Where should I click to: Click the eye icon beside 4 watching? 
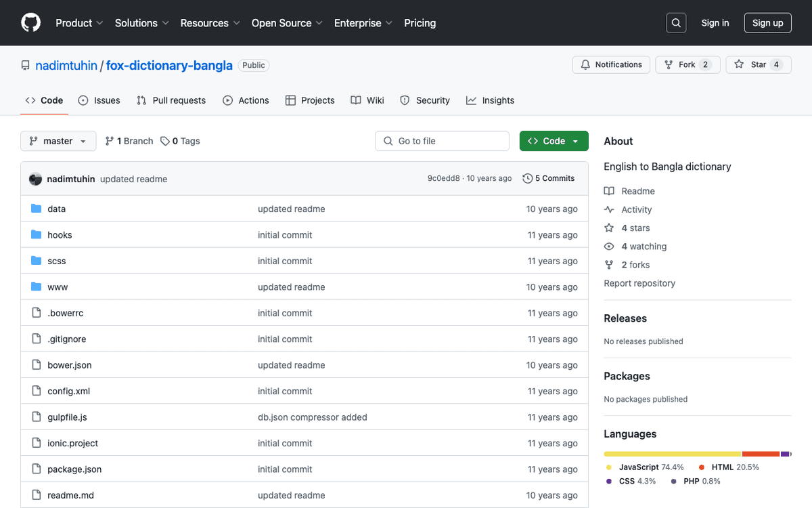coord(609,247)
